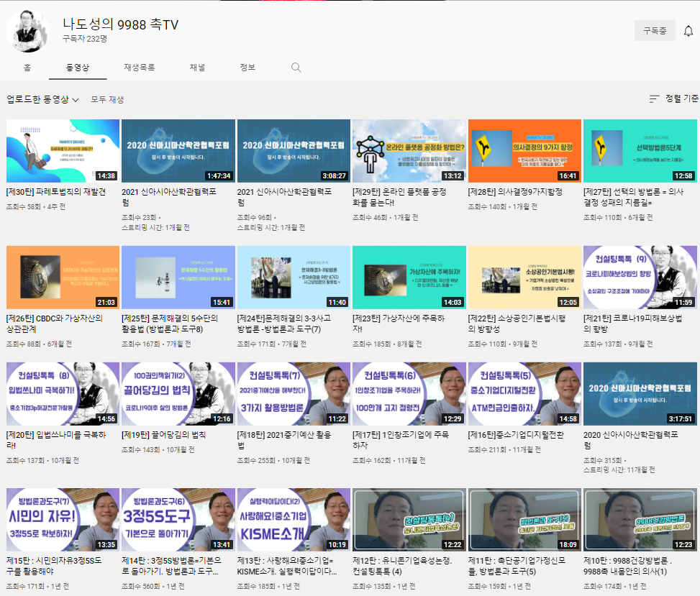The height and width of the screenshot is (596, 700).
Task: Open the 제30탄 파레토법칙의 재발견 title link
Action: click(56, 192)
